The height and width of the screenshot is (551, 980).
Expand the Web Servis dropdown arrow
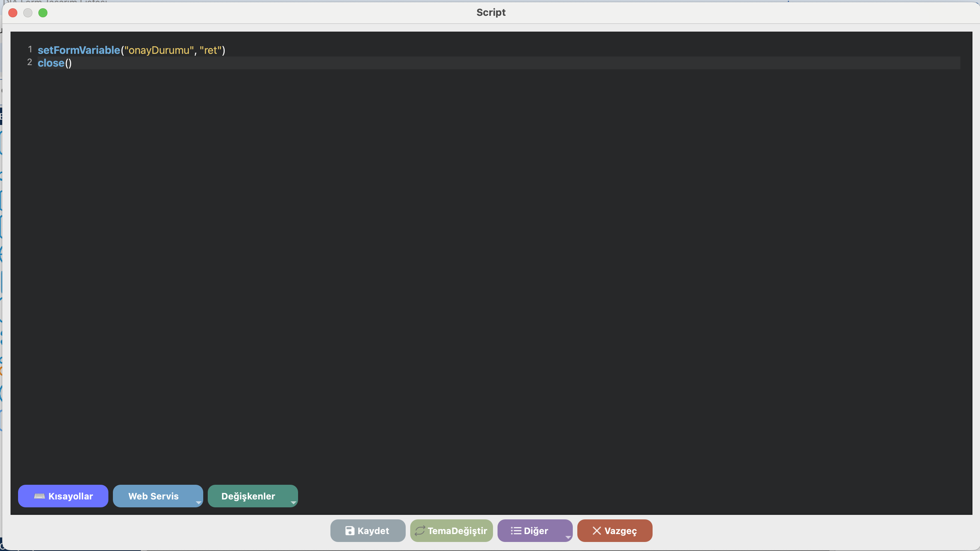click(198, 502)
